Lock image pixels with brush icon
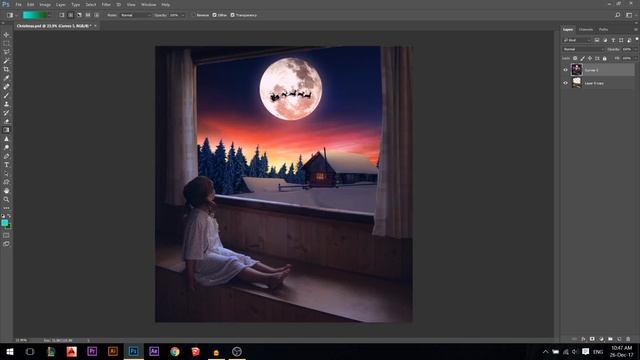 582,58
